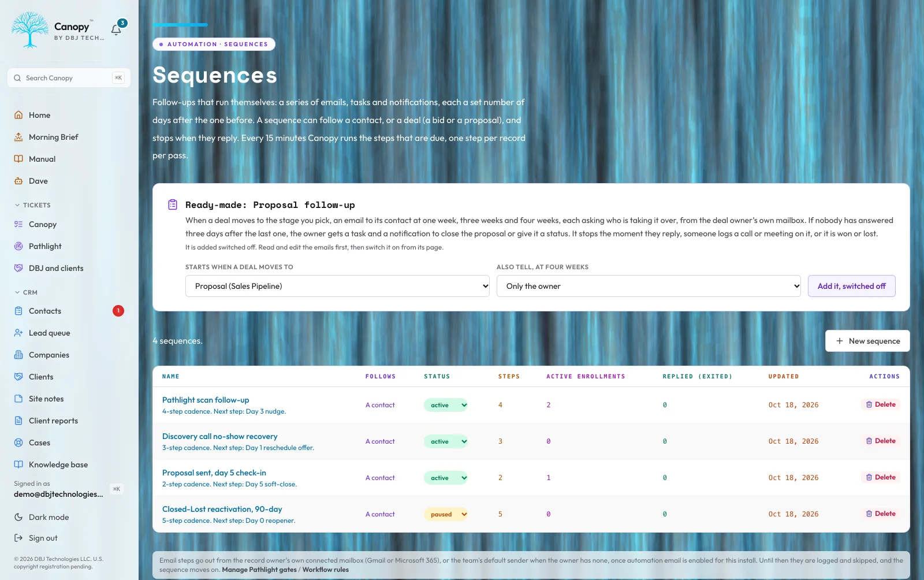
Task: Click the Manual book icon
Action: (18, 159)
